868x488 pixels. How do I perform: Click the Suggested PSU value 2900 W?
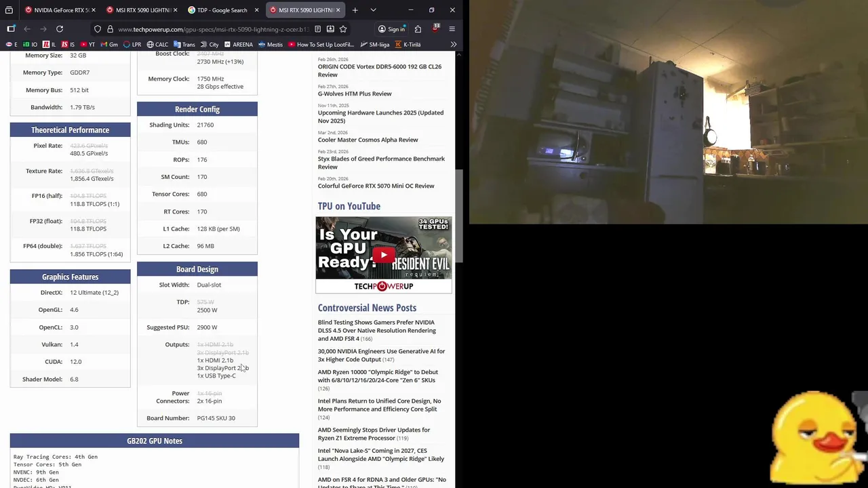207,327
